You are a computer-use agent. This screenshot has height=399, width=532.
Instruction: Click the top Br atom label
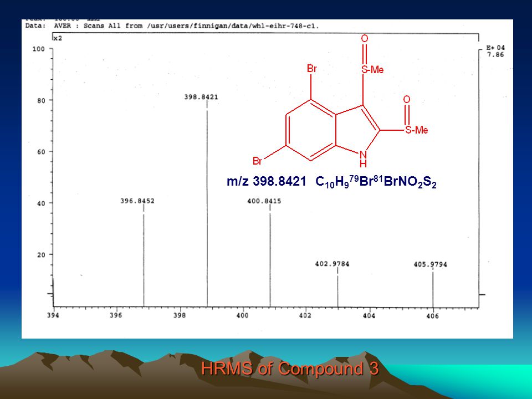[312, 69]
